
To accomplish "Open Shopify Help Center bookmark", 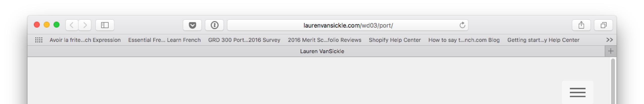I will pyautogui.click(x=395, y=40).
